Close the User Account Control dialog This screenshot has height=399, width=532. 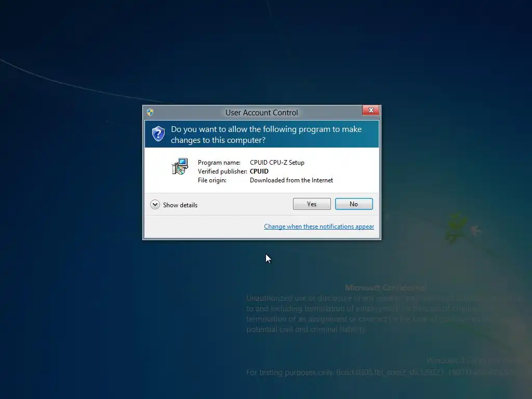[370, 110]
